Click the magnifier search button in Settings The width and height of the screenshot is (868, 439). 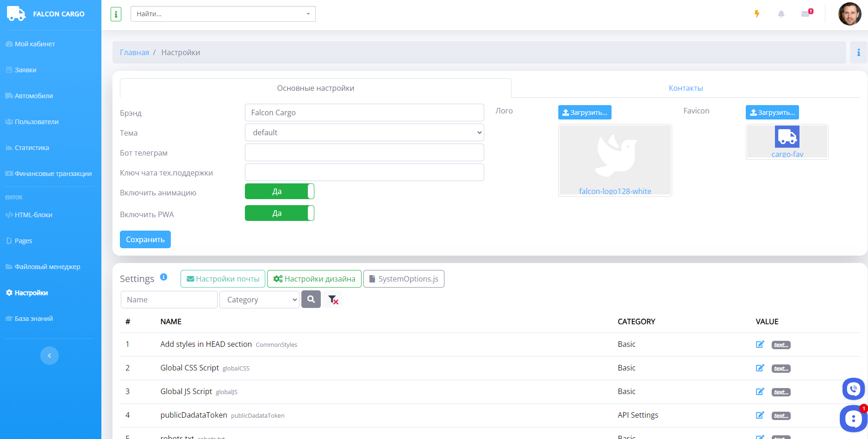[311, 300]
